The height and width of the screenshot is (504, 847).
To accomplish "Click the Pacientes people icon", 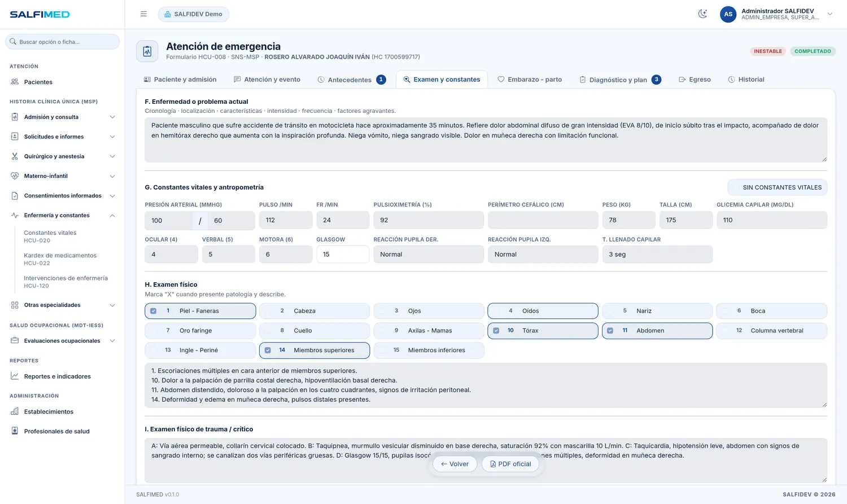I will 15,82.
